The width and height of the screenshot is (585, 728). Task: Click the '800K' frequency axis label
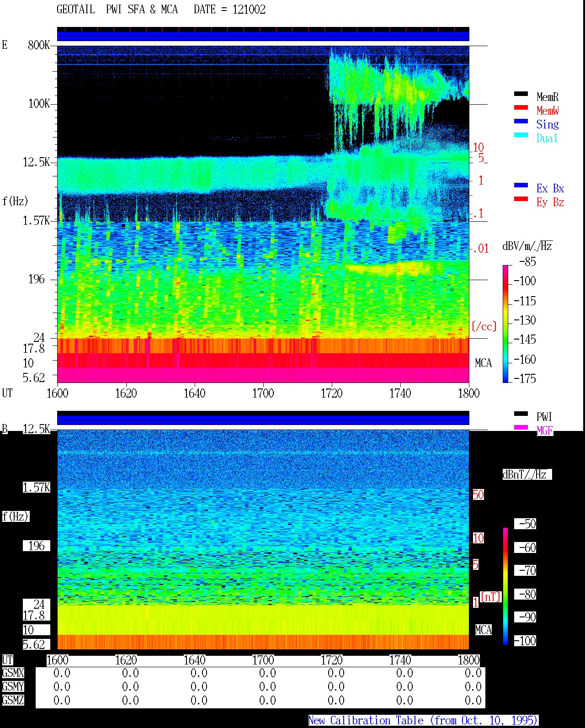pos(39,45)
